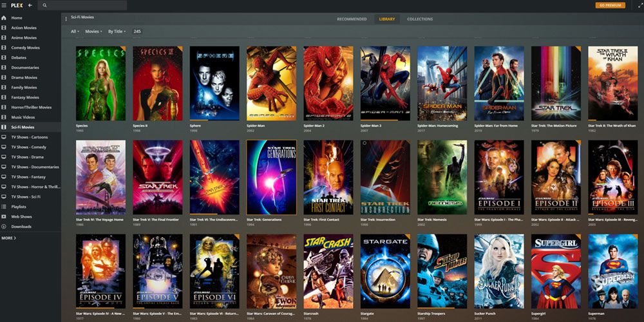Open the Starcrash movie poster

(x=328, y=271)
